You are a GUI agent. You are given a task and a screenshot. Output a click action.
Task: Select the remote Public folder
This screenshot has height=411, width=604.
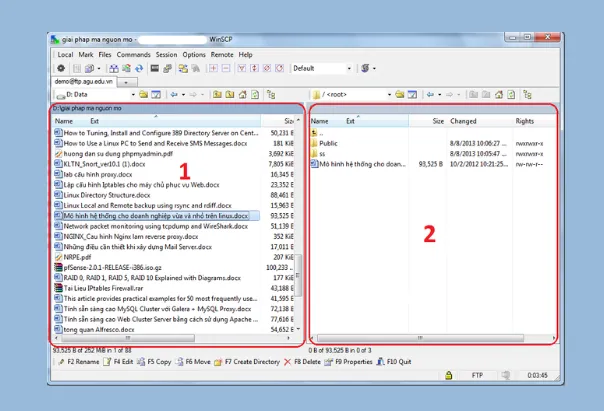(329, 144)
